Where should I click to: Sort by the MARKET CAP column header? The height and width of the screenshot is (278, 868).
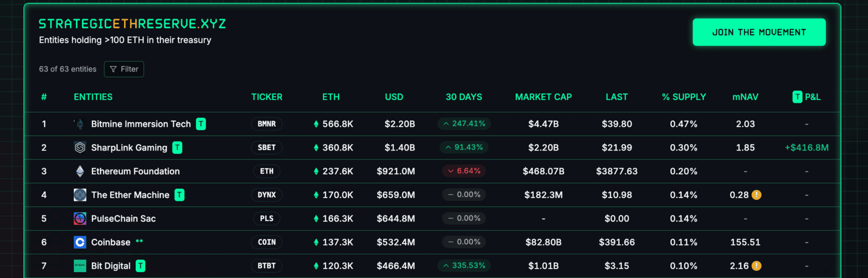(x=543, y=97)
